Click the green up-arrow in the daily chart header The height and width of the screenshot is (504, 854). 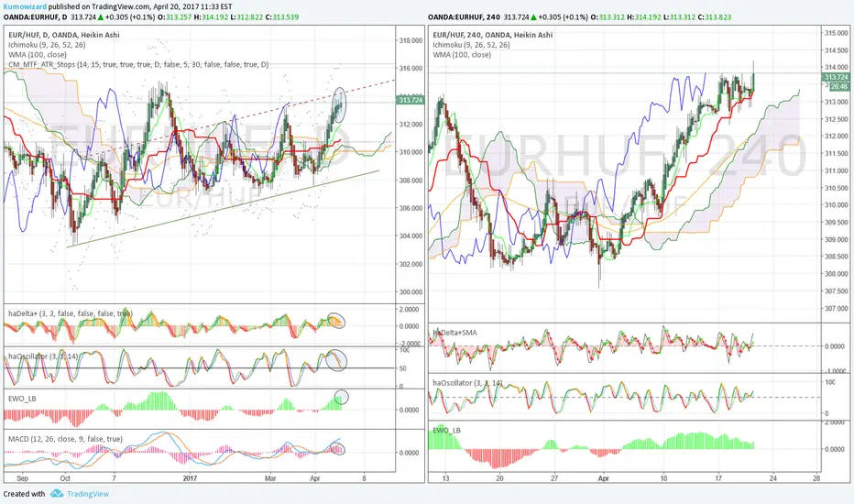tap(101, 16)
